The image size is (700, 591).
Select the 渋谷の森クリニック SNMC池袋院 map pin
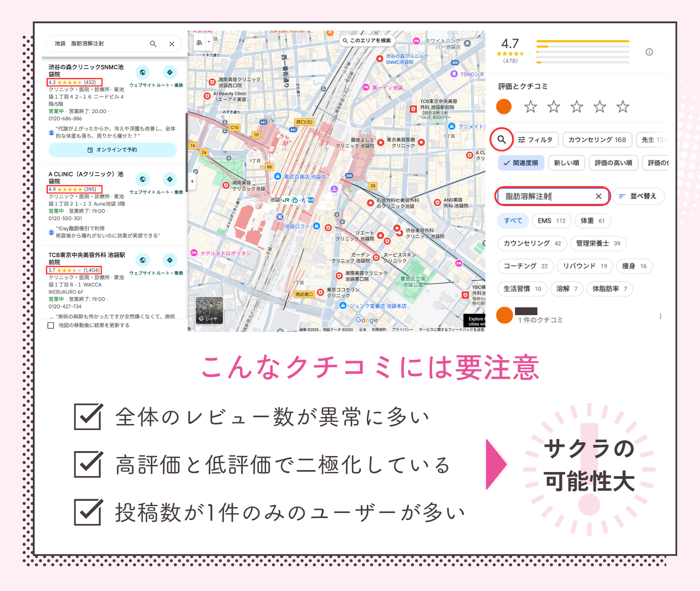coord(380,58)
